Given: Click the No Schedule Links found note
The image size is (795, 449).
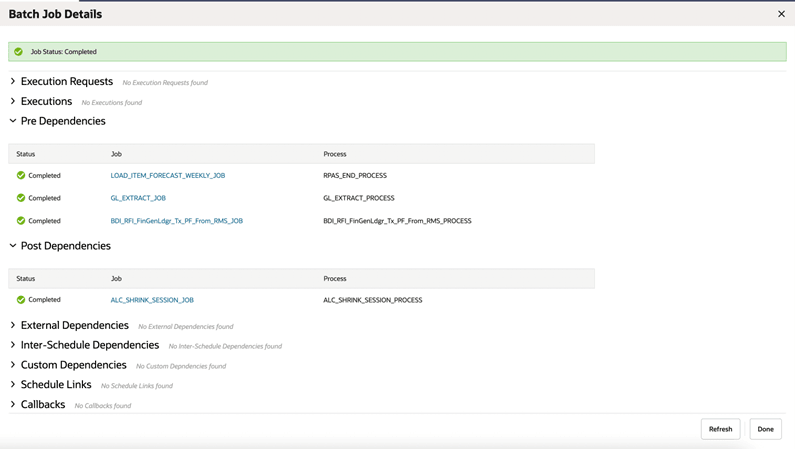Looking at the screenshot, I should 137,386.
